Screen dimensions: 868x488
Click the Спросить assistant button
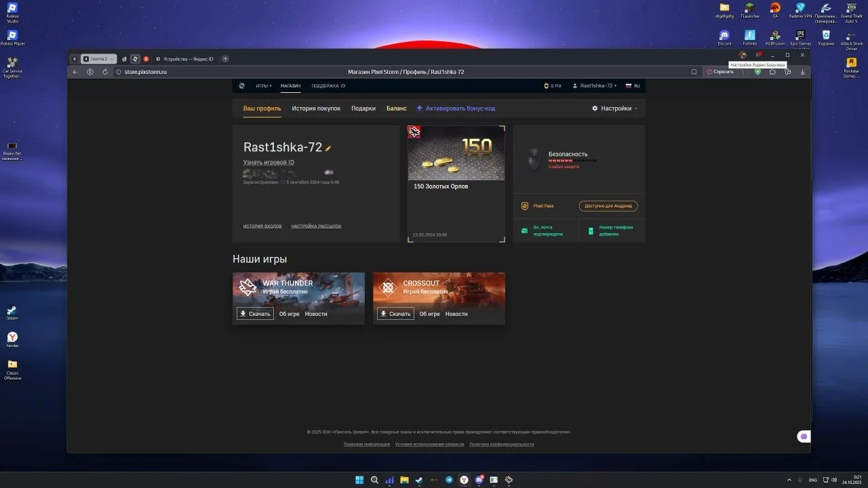[x=720, y=72]
